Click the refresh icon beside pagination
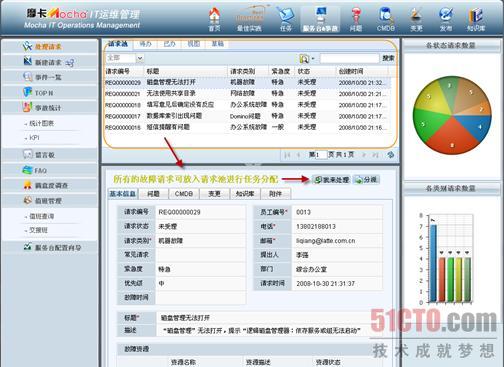The width and height of the screenshot is (504, 367). pos(391,155)
